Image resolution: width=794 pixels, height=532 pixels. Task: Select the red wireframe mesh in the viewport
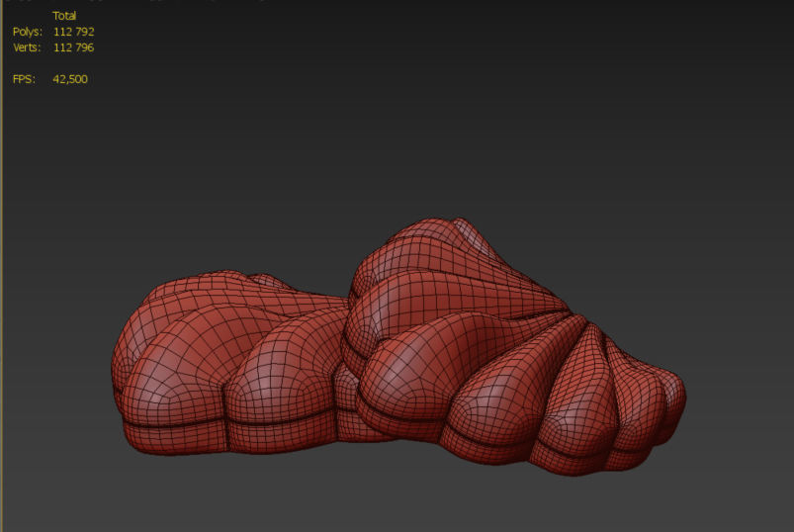pyautogui.click(x=398, y=349)
